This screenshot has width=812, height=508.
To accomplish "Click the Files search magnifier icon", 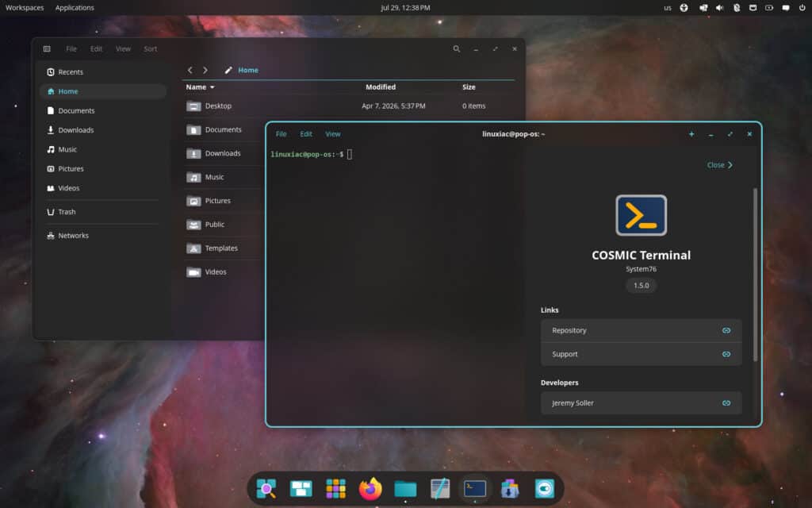I will point(456,48).
